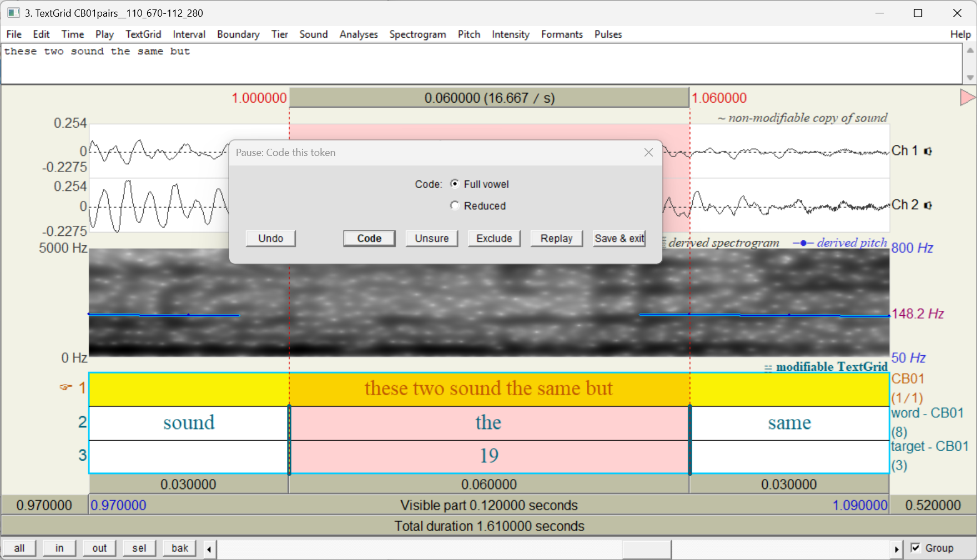
Task: Click the pink play arrow at top right
Action: click(x=967, y=98)
